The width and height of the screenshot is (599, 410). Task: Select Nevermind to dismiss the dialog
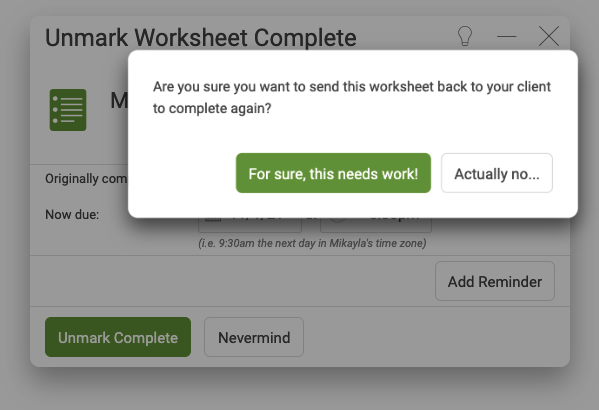click(x=254, y=337)
